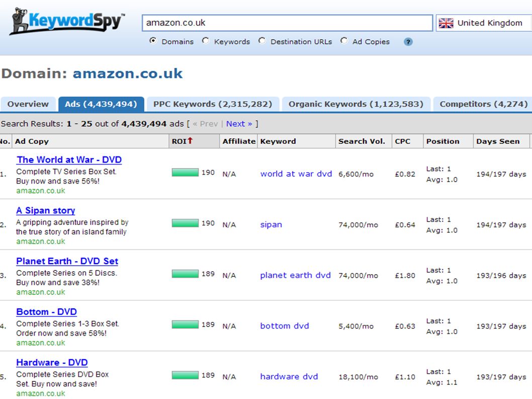Viewport: 532px width, 399px height.
Task: Click the £0.63 CPC value
Action: coord(405,326)
